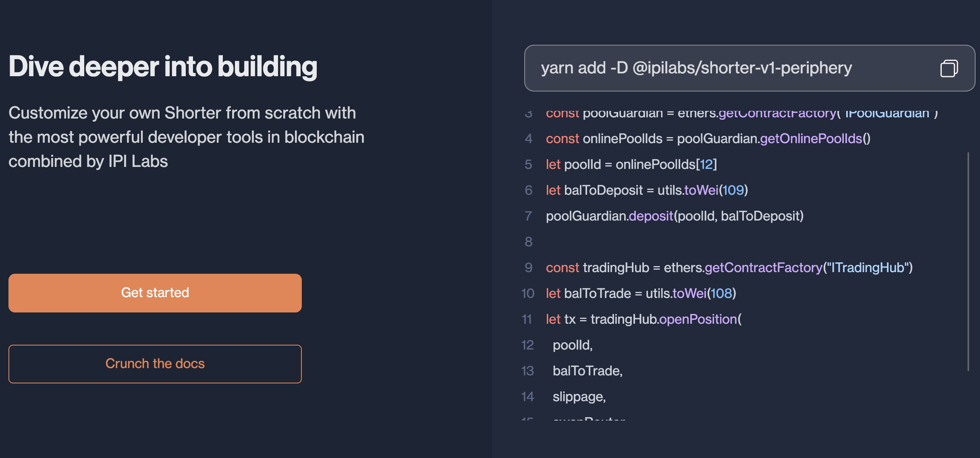Open the Crunch the docs link

click(x=155, y=364)
